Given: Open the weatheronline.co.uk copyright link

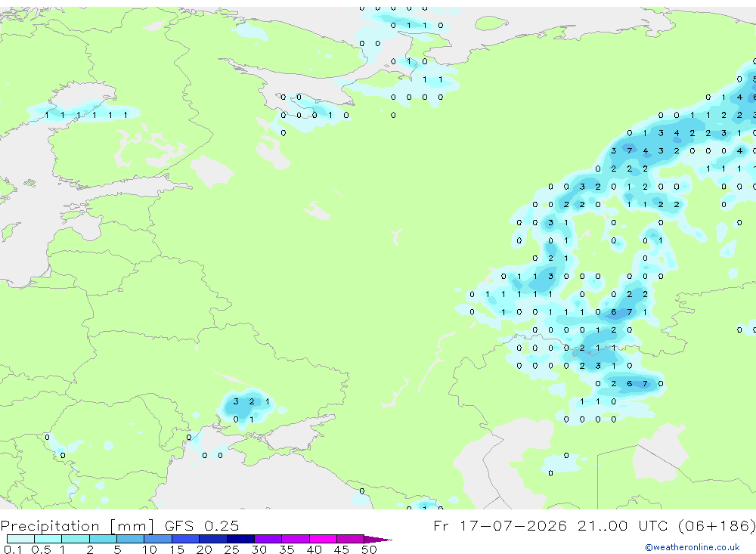Looking at the screenshot, I should (x=692, y=547).
